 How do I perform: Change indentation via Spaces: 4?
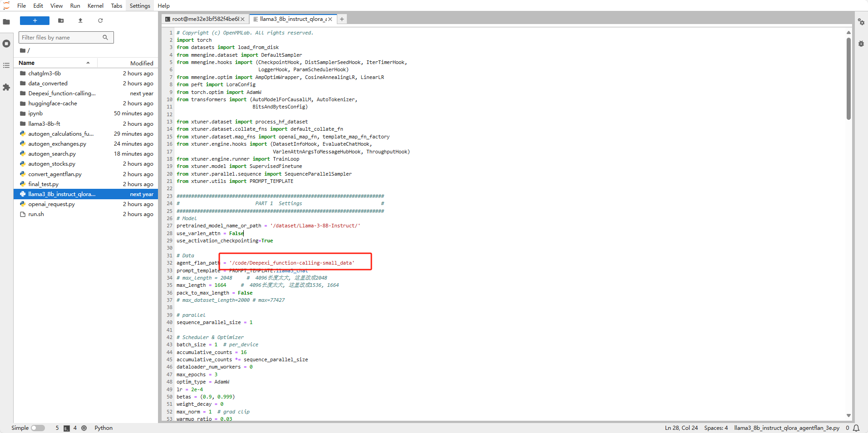pyautogui.click(x=716, y=428)
